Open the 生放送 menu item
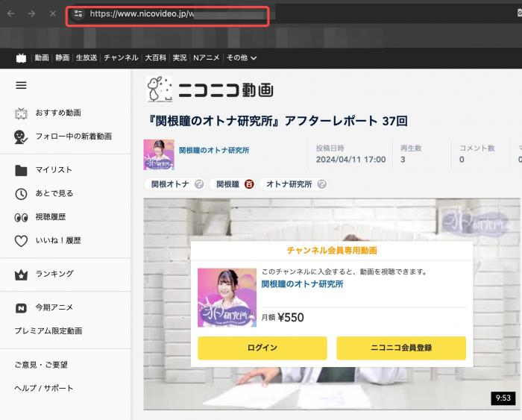 click(x=87, y=57)
